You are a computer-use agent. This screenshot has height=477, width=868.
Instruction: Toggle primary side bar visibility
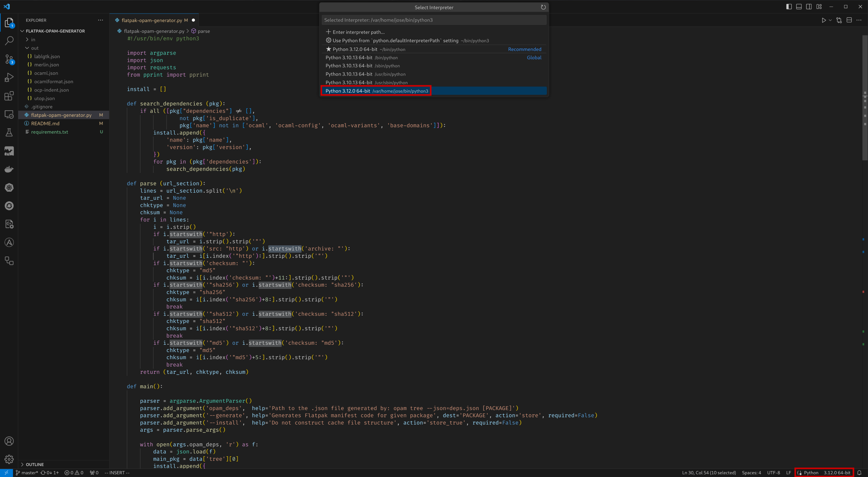point(789,7)
